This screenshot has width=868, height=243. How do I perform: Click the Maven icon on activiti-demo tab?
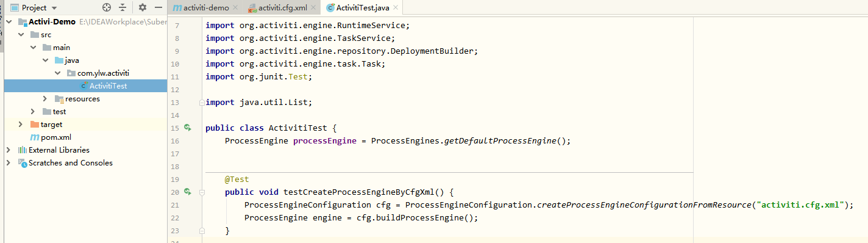(x=177, y=8)
